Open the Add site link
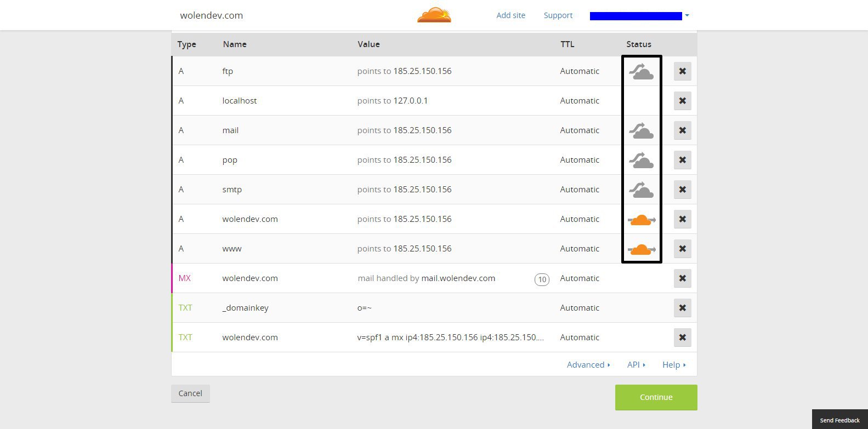The image size is (868, 429). 510,15
